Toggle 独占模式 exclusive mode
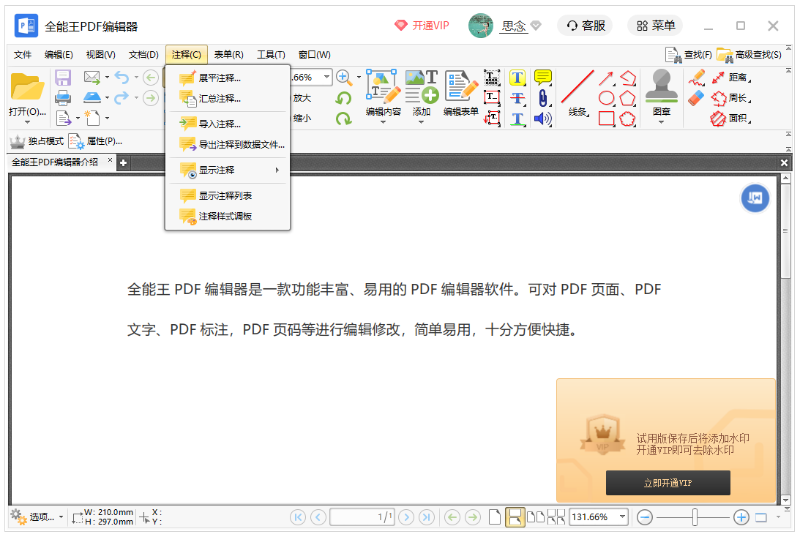800x537 pixels. [x=37, y=141]
